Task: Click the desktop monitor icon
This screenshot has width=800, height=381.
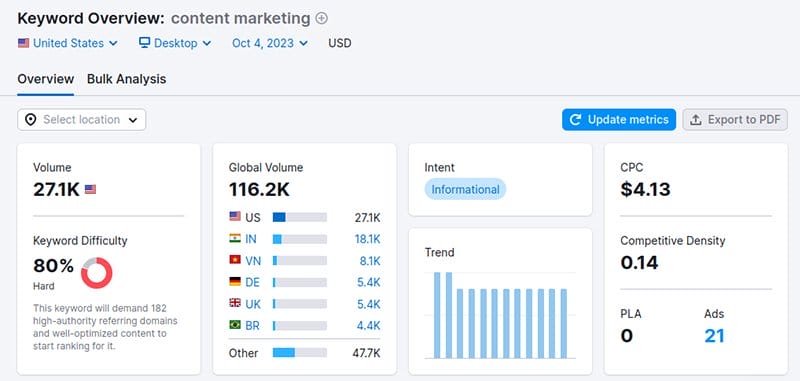Action: coord(144,43)
